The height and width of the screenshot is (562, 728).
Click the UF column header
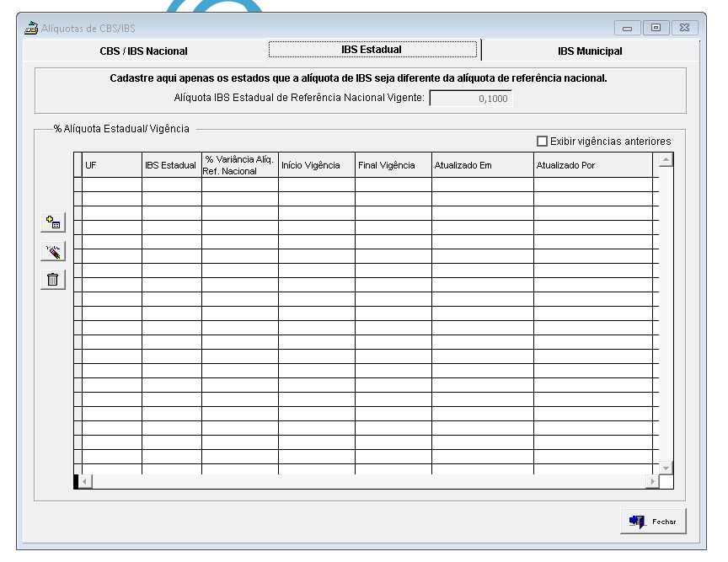111,165
